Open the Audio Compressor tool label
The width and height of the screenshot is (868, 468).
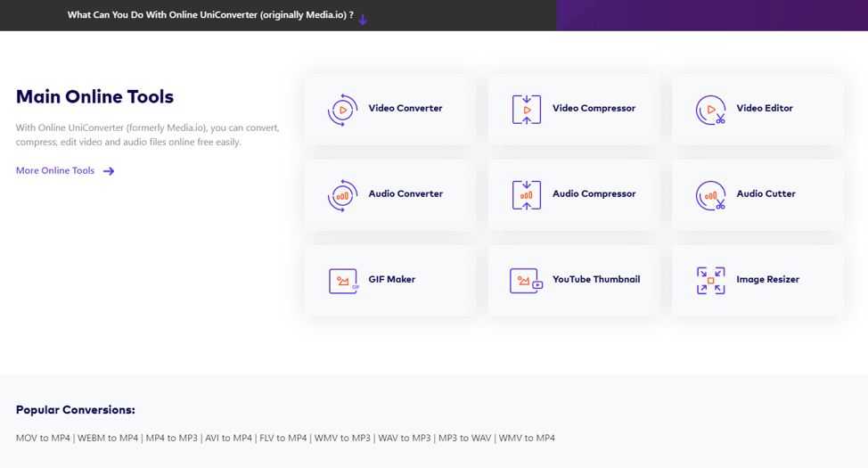pos(594,193)
